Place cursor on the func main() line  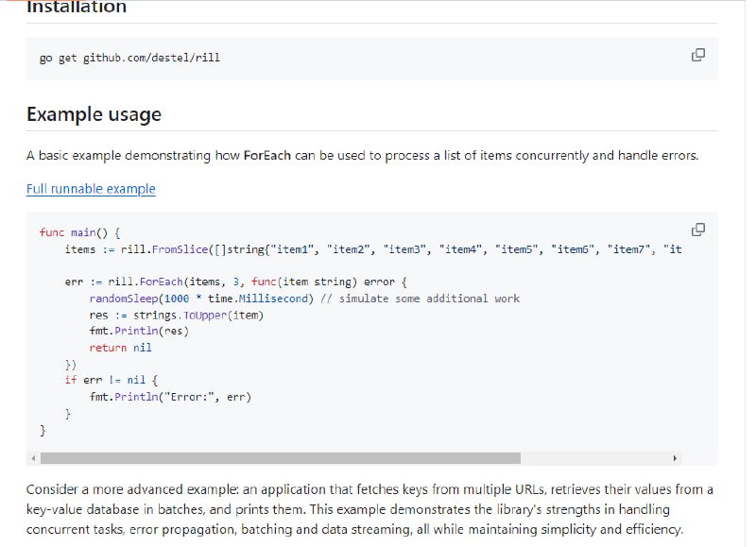tap(80, 232)
